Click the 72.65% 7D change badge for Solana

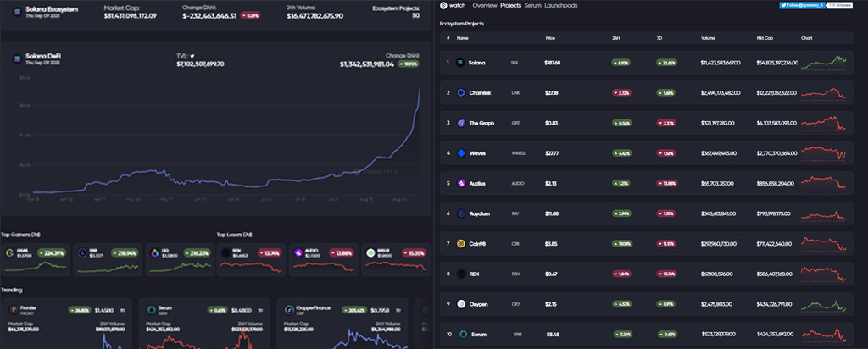pos(666,63)
